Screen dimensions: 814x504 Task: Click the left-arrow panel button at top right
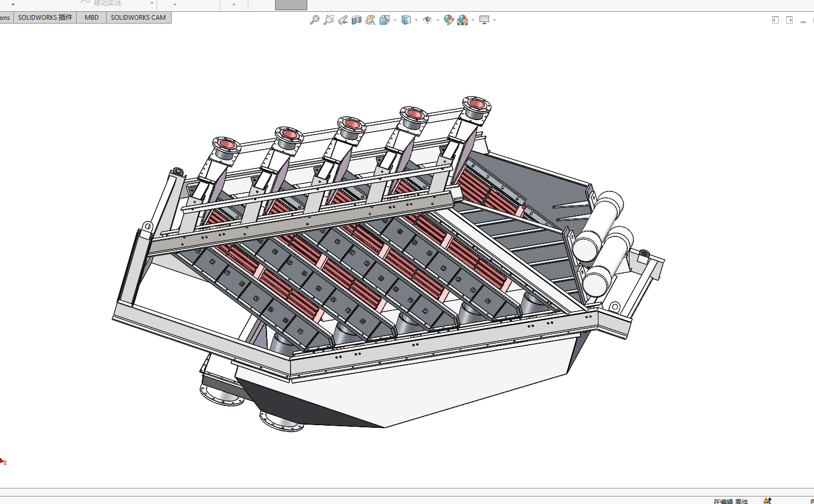click(775, 20)
